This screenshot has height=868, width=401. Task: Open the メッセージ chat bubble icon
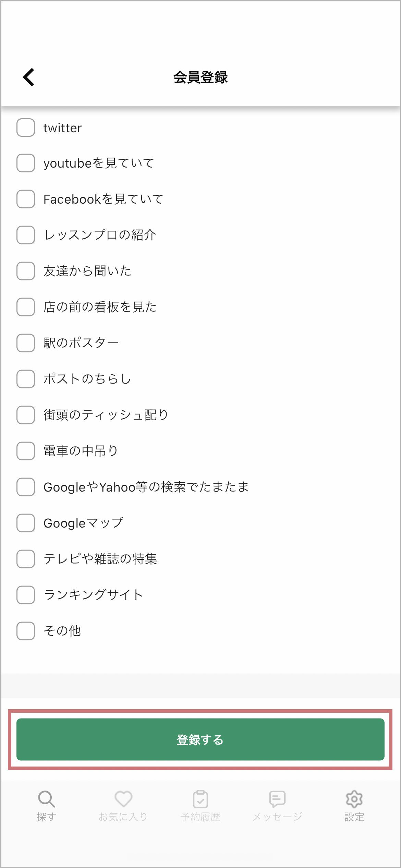pos(277,799)
